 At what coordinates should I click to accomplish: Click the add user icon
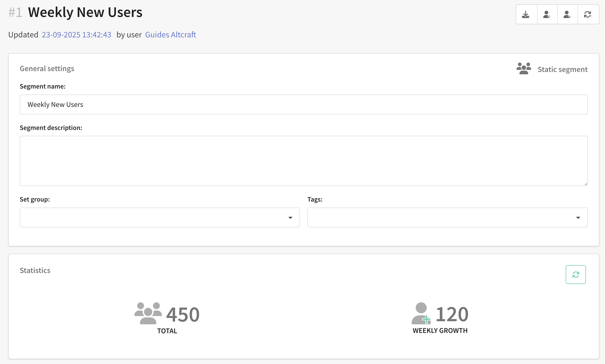pyautogui.click(x=547, y=14)
